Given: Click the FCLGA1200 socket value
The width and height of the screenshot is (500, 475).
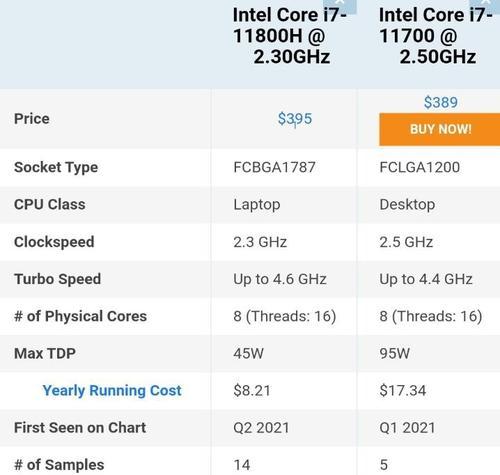Looking at the screenshot, I should click(x=420, y=167).
